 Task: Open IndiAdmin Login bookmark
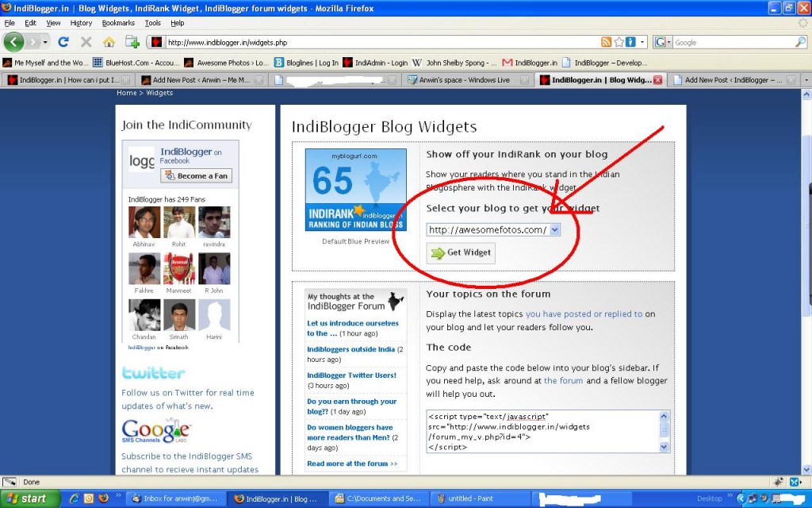coord(375,63)
